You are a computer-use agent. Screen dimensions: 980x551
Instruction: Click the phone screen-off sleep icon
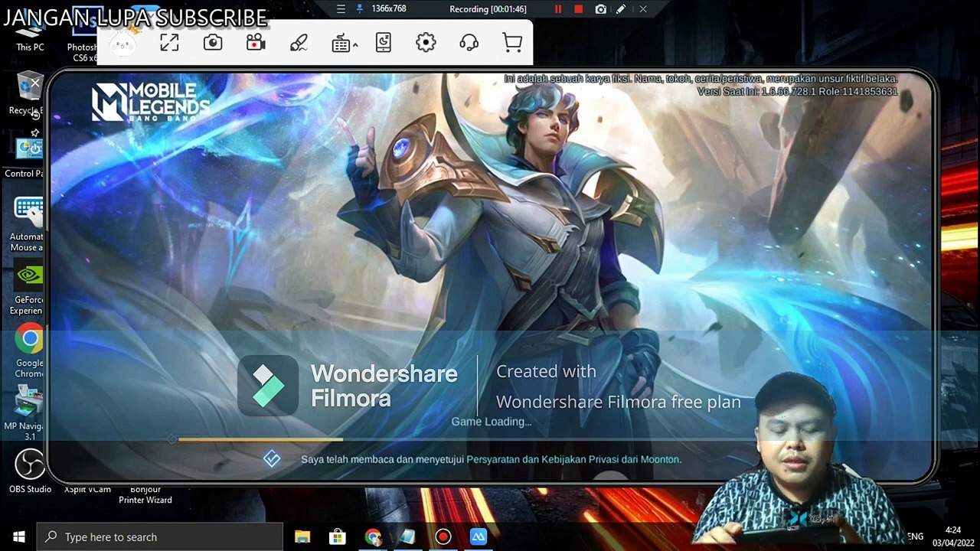[x=384, y=43]
